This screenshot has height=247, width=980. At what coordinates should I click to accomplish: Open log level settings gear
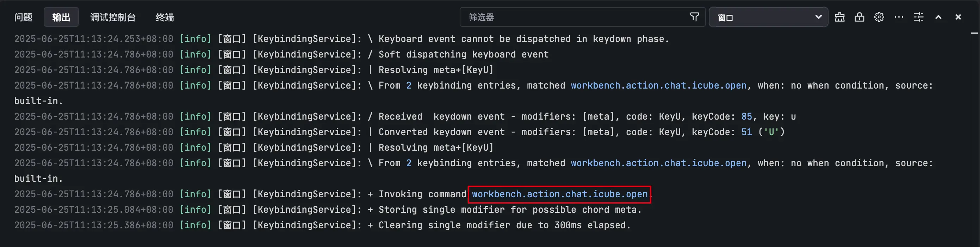879,17
